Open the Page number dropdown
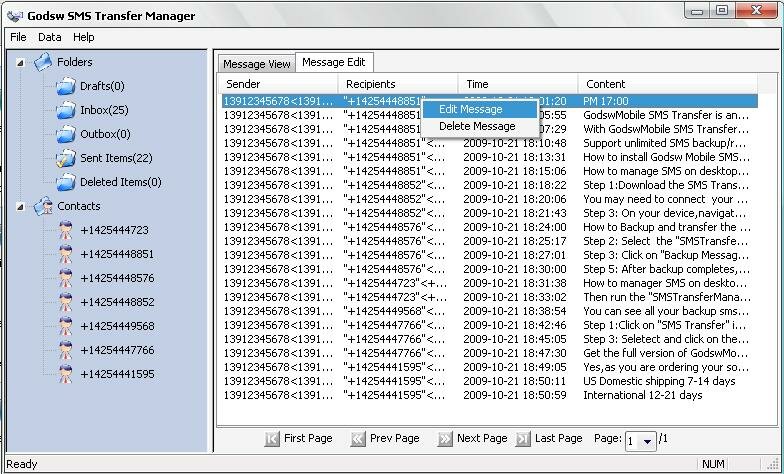784x474 pixels. (648, 442)
